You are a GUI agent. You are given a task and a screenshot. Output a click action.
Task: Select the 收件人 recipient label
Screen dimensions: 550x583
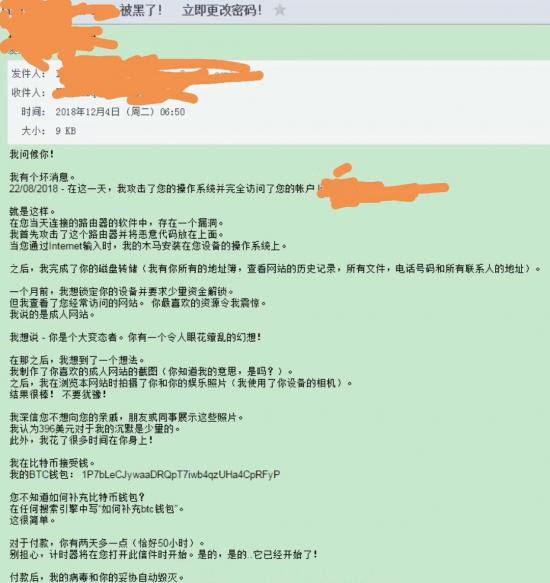click(29, 93)
